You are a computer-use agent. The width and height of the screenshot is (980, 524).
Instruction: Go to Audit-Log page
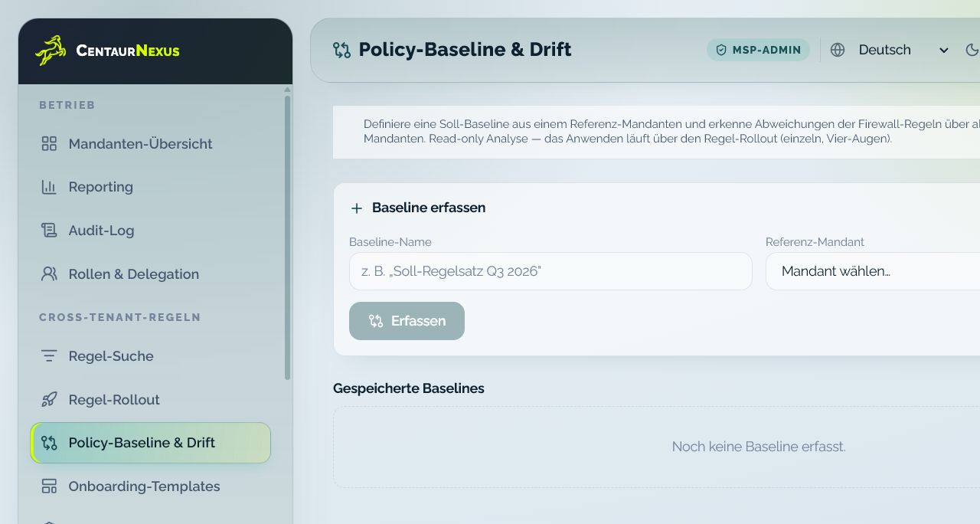coord(150,230)
